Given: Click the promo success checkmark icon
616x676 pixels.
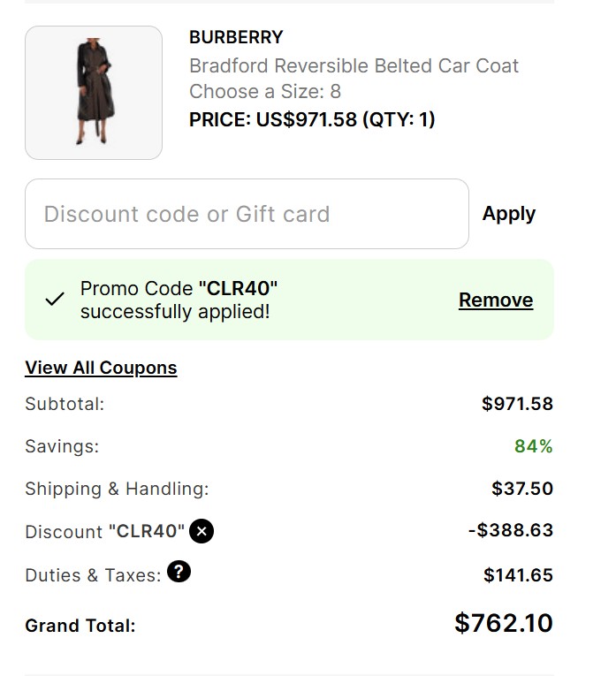Looking at the screenshot, I should (x=55, y=300).
